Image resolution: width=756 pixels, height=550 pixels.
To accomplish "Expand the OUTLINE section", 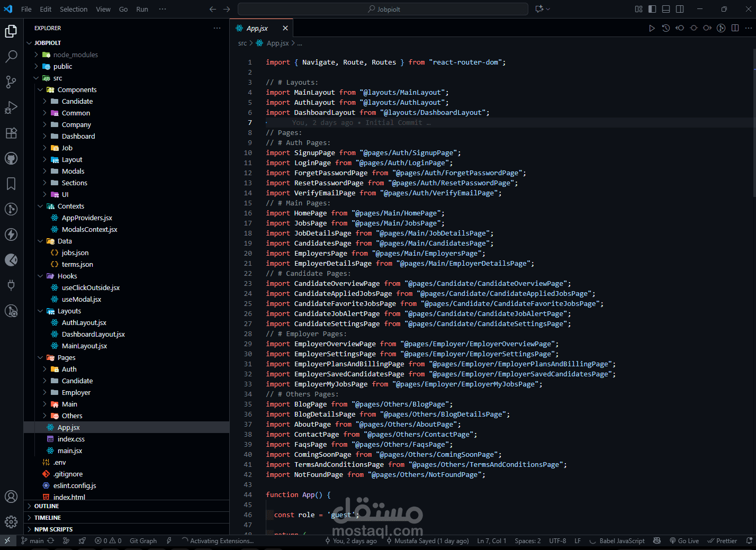I will point(47,506).
